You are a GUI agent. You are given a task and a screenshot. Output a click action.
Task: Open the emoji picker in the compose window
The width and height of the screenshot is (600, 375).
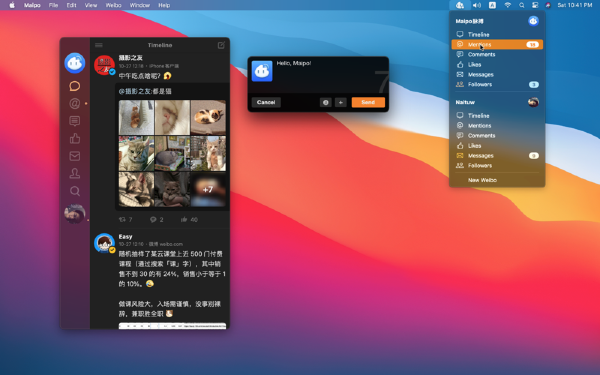[325, 102]
